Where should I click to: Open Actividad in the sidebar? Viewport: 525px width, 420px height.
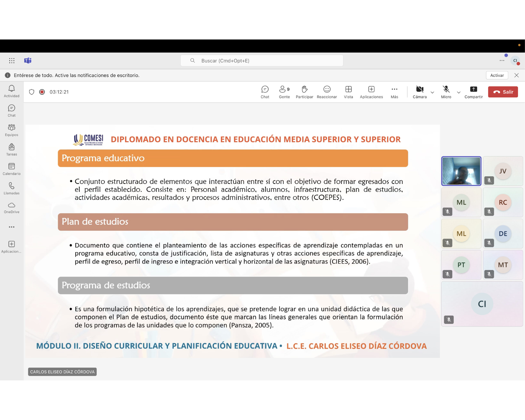pos(11,91)
